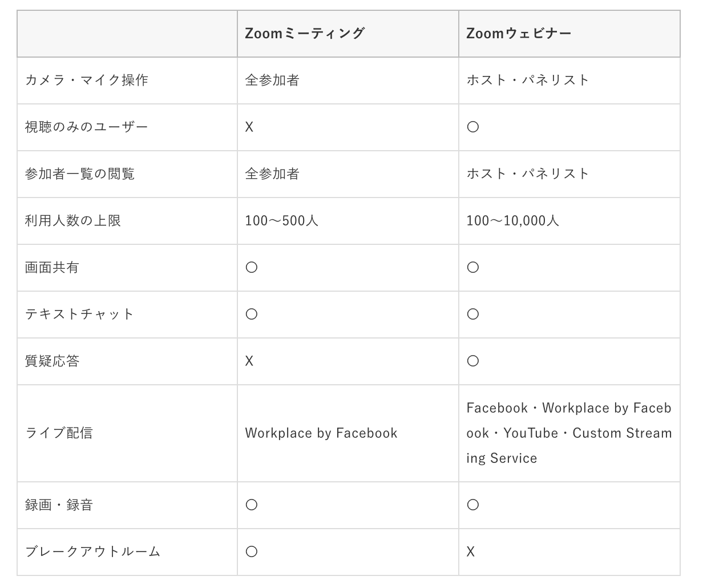The image size is (703, 588).
Task: Click the 録画・録音 row label
Action: [58, 505]
